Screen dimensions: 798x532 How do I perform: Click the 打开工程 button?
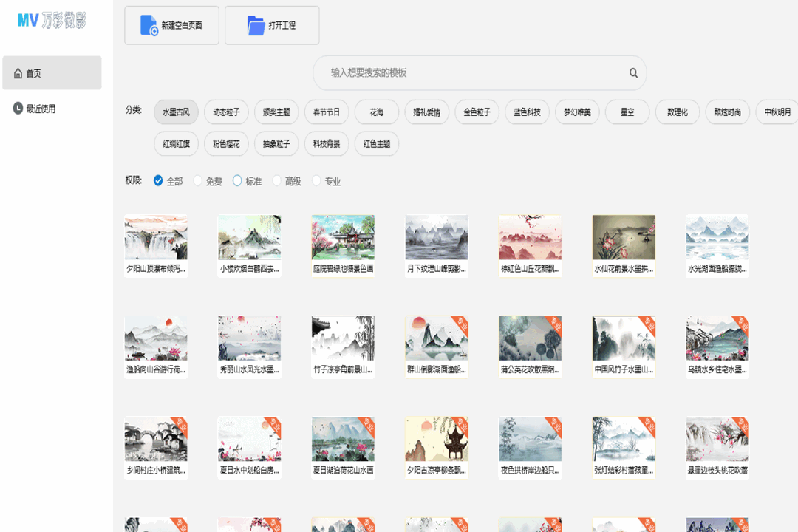(x=272, y=24)
